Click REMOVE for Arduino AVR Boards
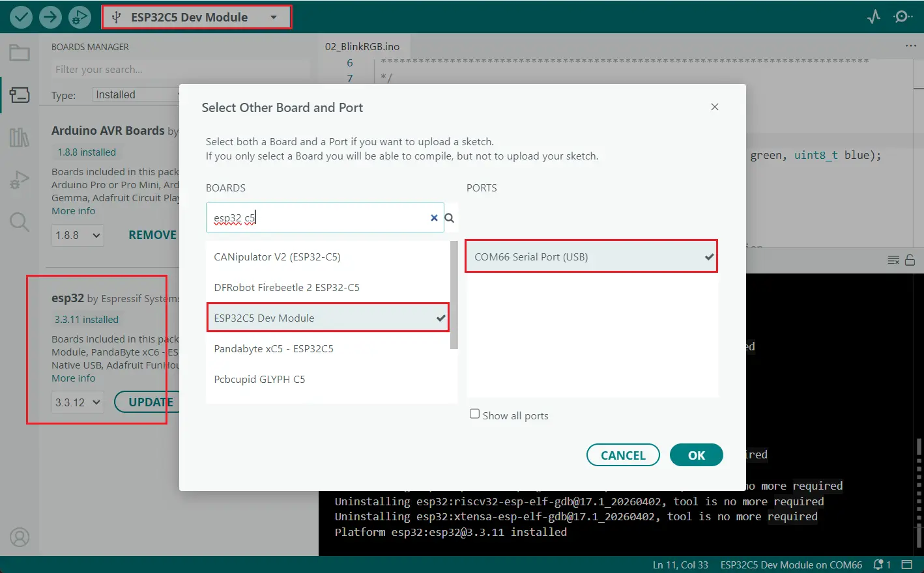924x573 pixels. pos(152,235)
